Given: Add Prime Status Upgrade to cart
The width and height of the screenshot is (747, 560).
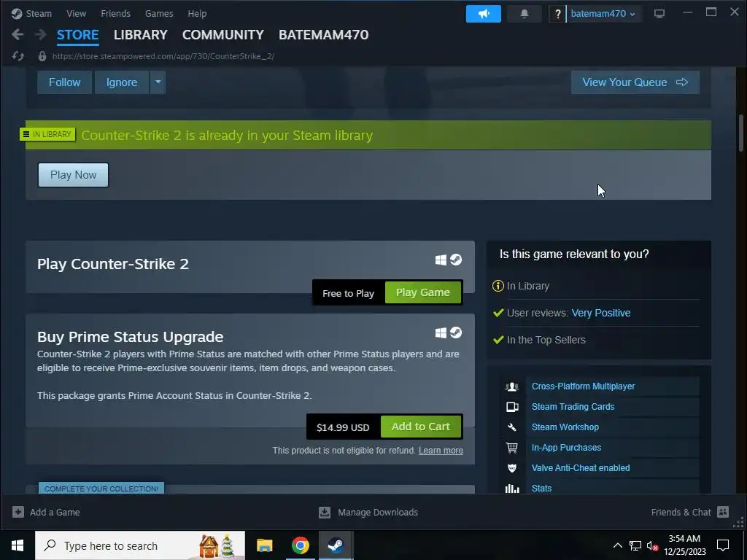Looking at the screenshot, I should (421, 427).
